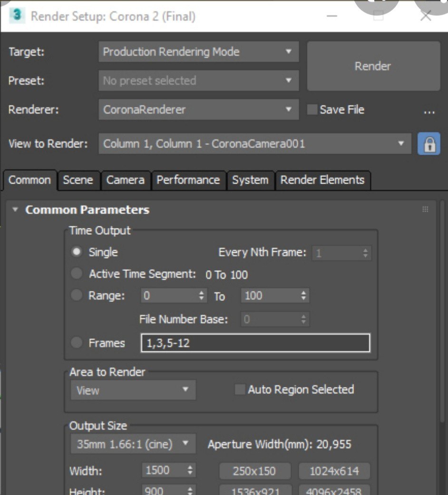Click the Width value field
The width and height of the screenshot is (448, 495).
point(165,470)
